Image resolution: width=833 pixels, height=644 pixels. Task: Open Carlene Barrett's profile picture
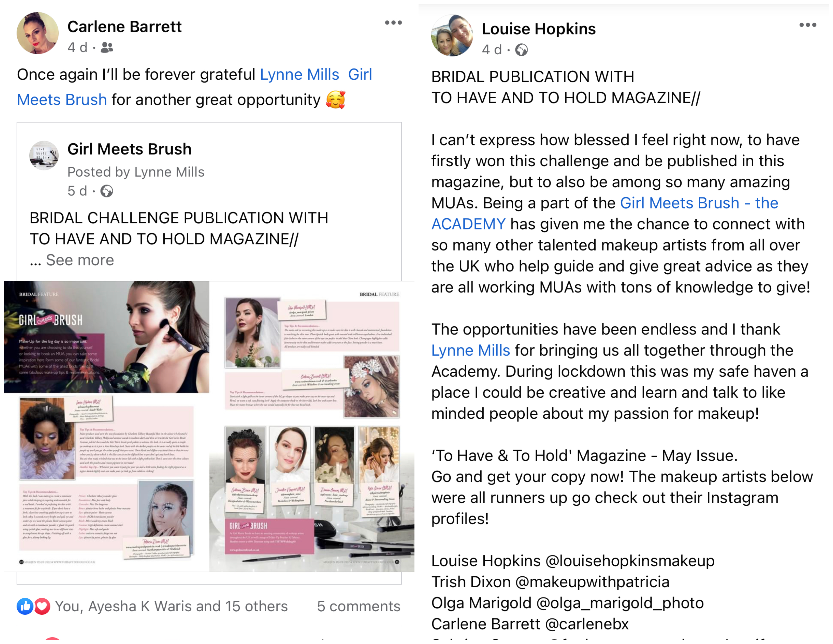click(x=37, y=33)
